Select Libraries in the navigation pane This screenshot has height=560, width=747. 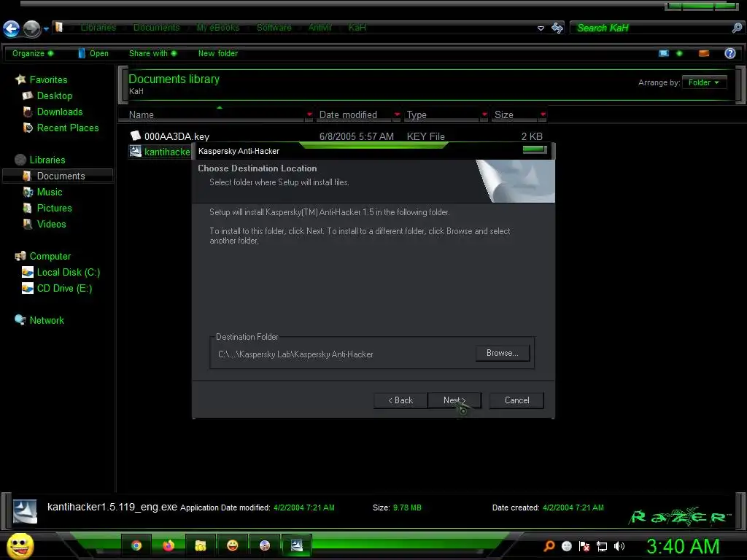click(x=40, y=160)
